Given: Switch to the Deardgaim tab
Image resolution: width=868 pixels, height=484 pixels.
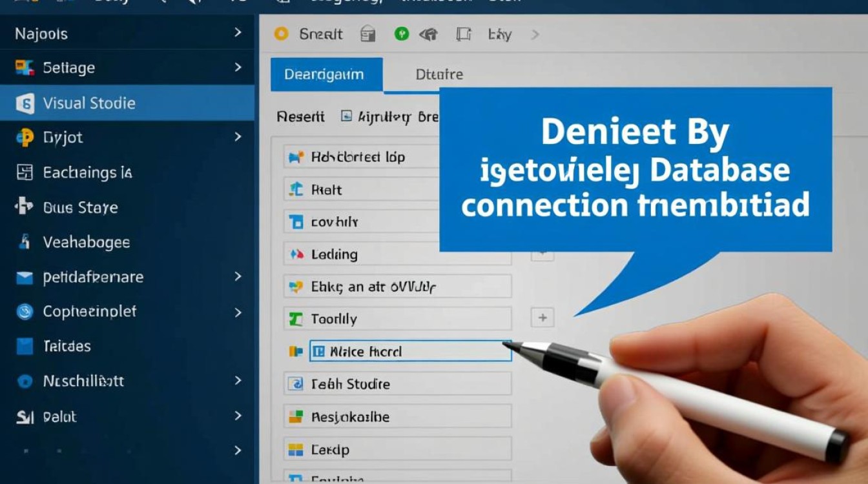Looking at the screenshot, I should 325,75.
